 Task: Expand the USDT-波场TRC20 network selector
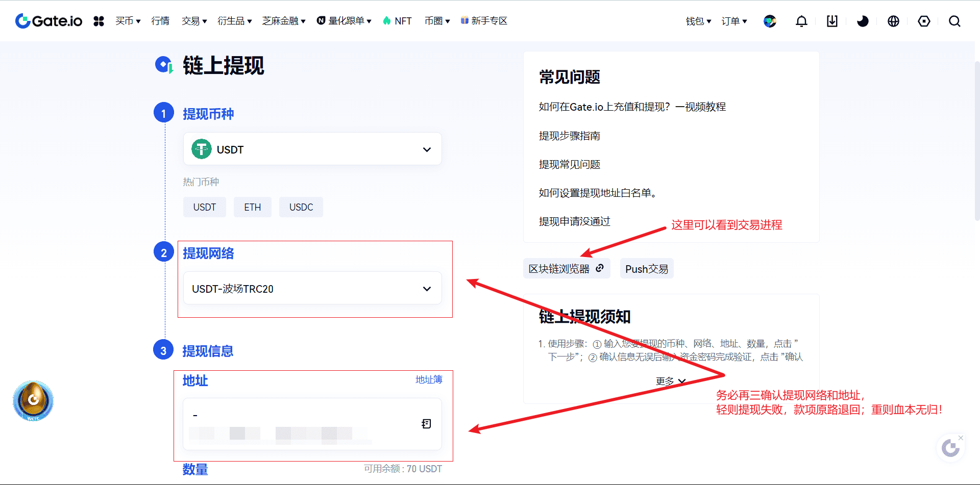[x=312, y=288]
